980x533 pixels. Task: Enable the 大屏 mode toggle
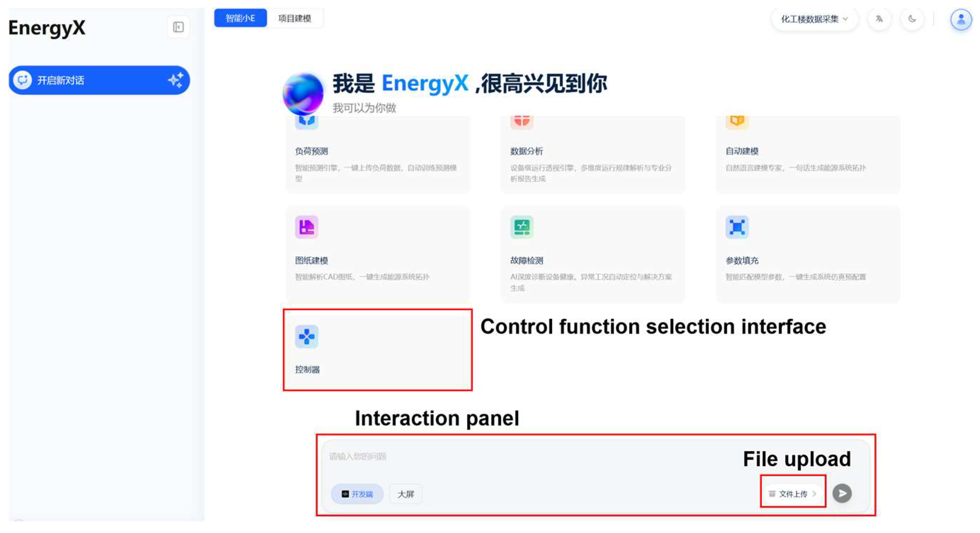(x=406, y=494)
